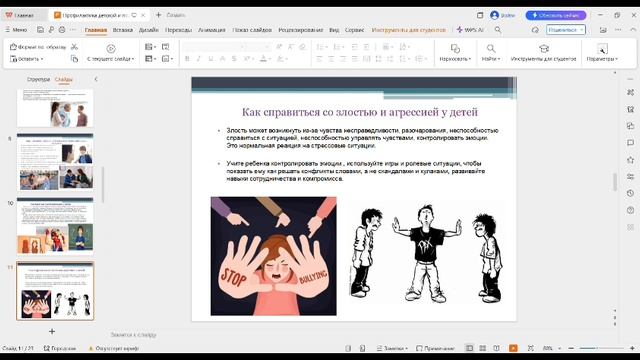
Task: Toggle Заметки notes pane in status bar
Action: point(392,348)
